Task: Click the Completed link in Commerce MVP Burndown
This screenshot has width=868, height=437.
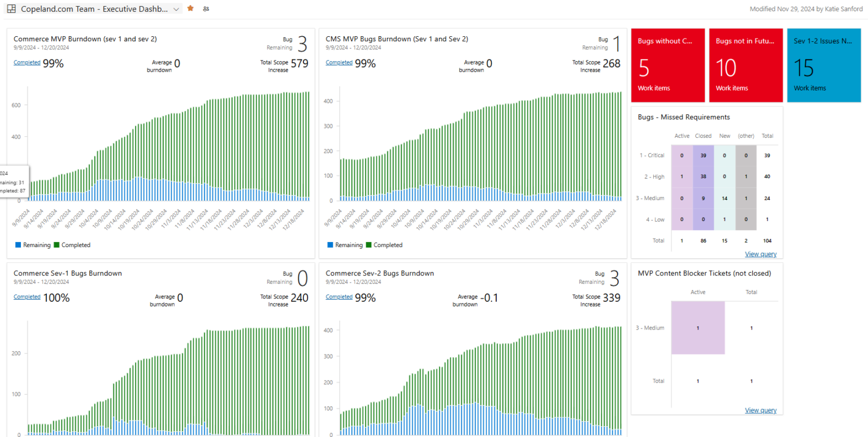Action: pos(27,62)
